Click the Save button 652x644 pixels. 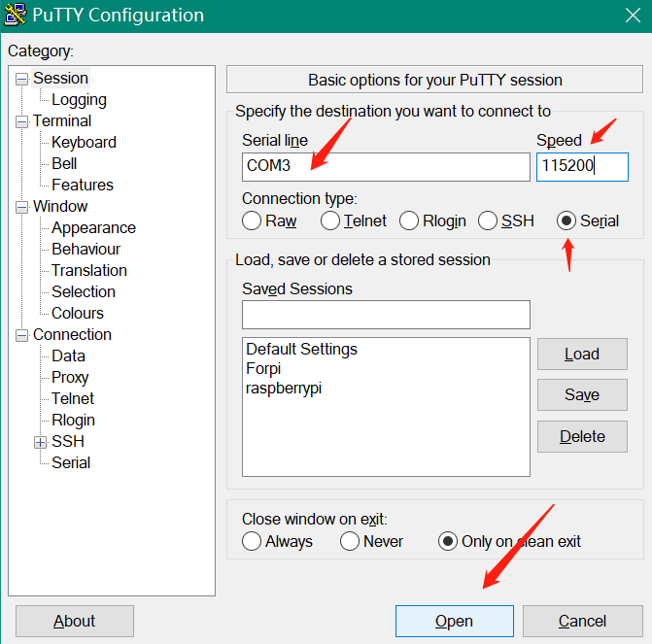click(x=582, y=394)
